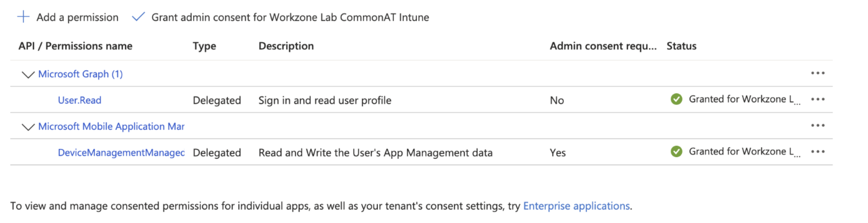Click the User.Read permission link
Viewport: 868px width, 223px height.
(80, 100)
